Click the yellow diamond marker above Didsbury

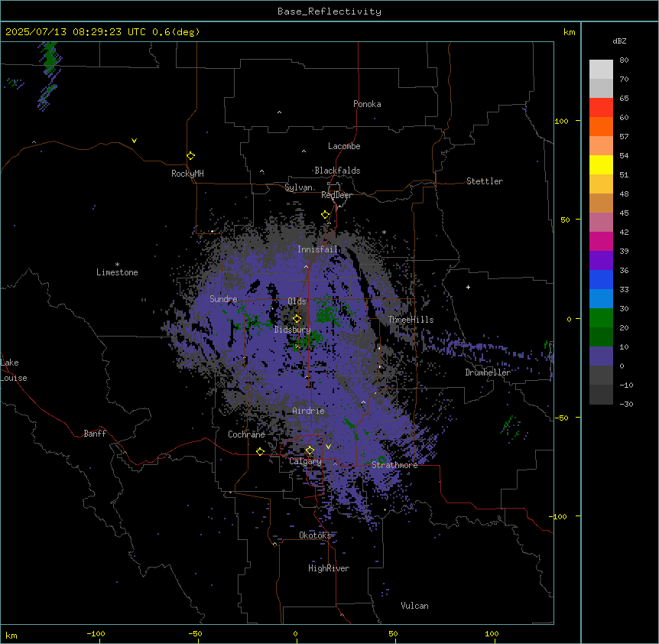click(x=297, y=319)
